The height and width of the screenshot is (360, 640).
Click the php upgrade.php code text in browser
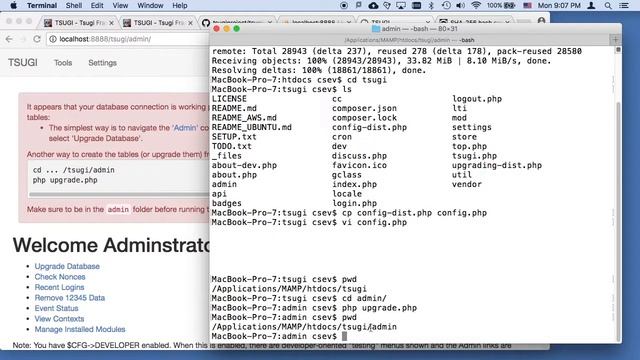(65, 180)
